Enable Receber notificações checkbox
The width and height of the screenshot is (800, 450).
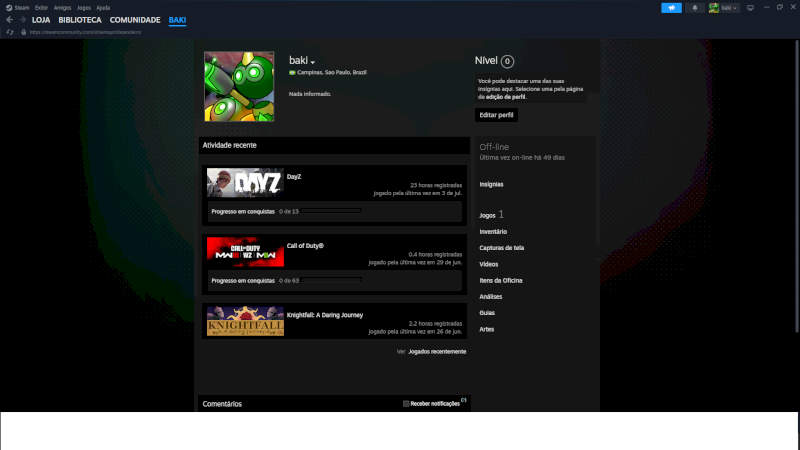[x=406, y=404]
